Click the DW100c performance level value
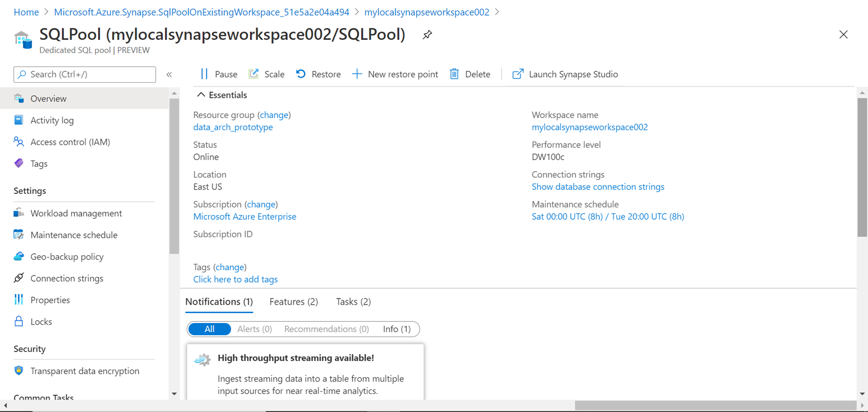The width and height of the screenshot is (868, 412). coord(548,157)
